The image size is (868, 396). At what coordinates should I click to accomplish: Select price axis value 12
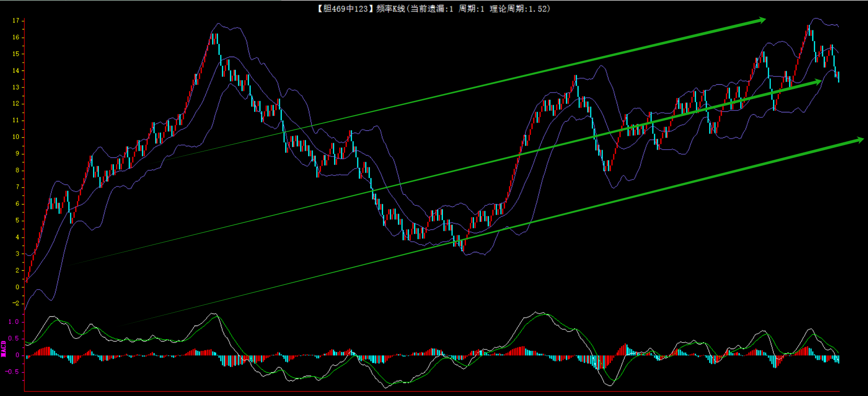click(x=16, y=104)
